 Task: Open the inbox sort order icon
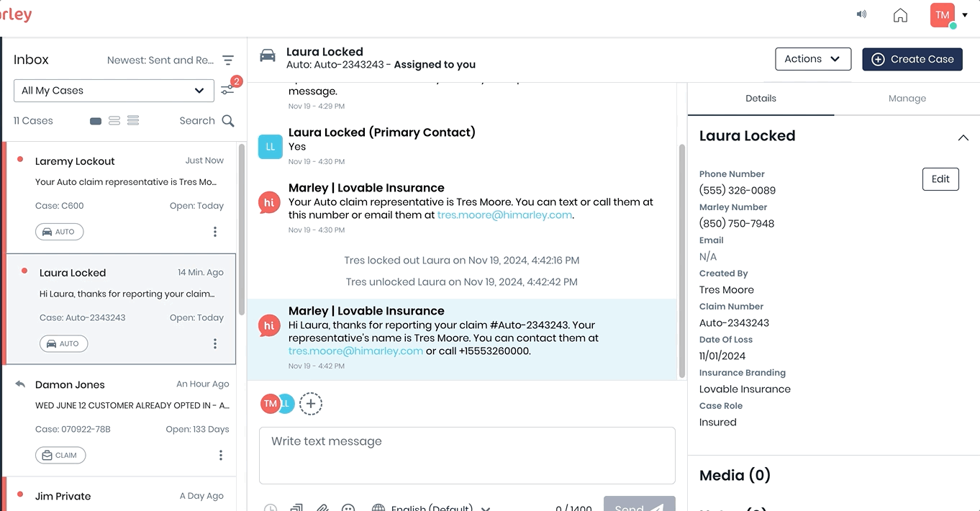click(x=228, y=60)
